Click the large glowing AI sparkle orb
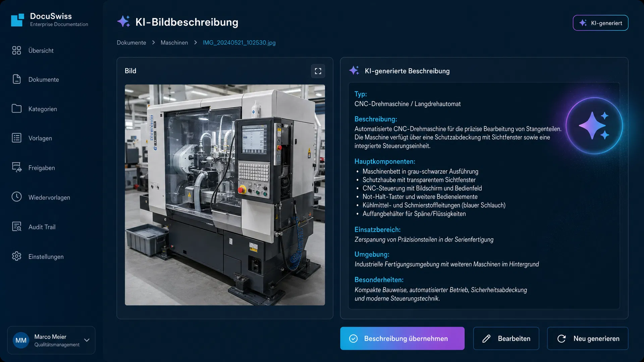Image resolution: width=644 pixels, height=362 pixels. pos(594,126)
